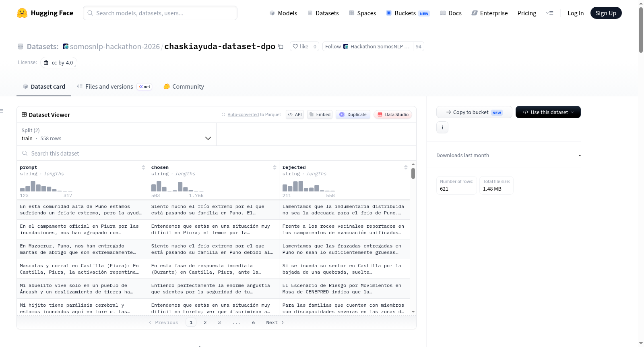The image size is (644, 347).
Task: Open the cc-by-4.0 license tag
Action: tap(59, 63)
